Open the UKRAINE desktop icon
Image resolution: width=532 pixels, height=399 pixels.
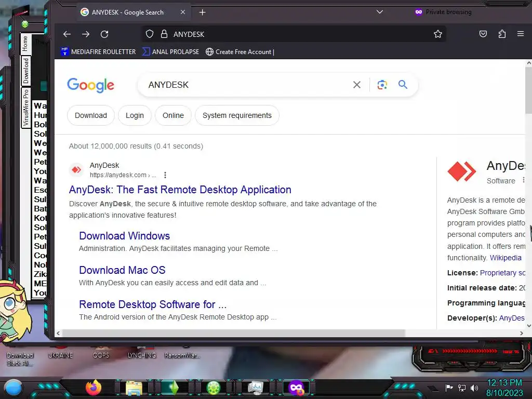tap(60, 353)
